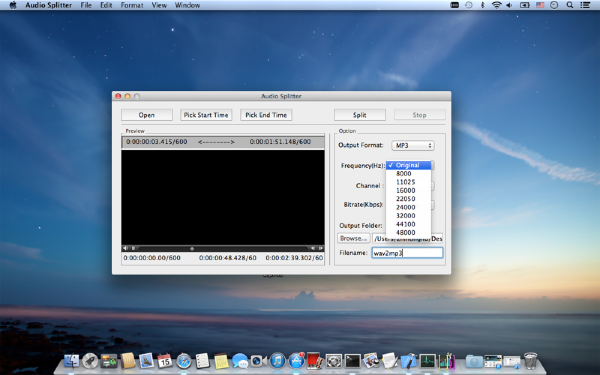
Task: Open Contacts address book in dock
Action: coord(128,361)
